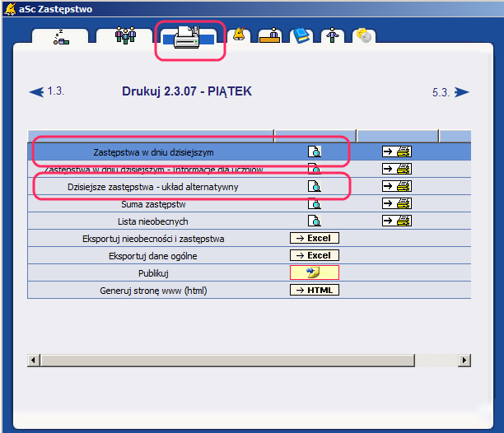This screenshot has height=433, width=504.
Task: Generate the www page with HTML button
Action: tap(314, 290)
